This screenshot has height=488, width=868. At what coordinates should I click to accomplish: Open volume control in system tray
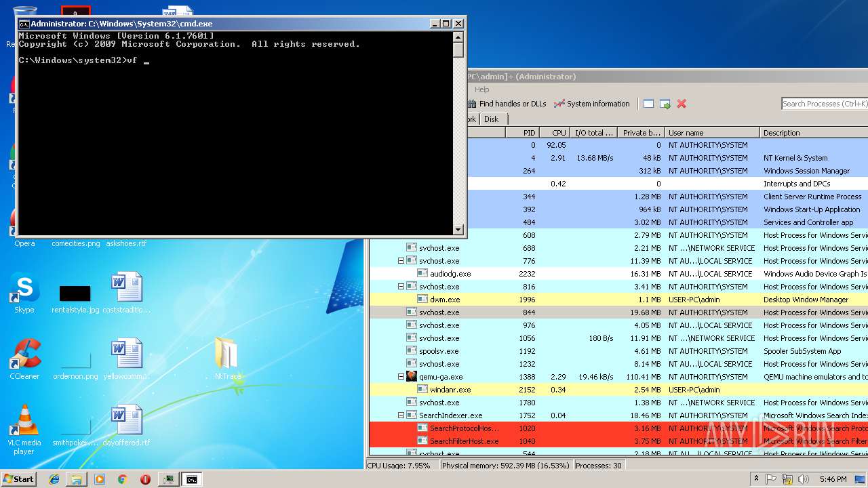click(803, 479)
